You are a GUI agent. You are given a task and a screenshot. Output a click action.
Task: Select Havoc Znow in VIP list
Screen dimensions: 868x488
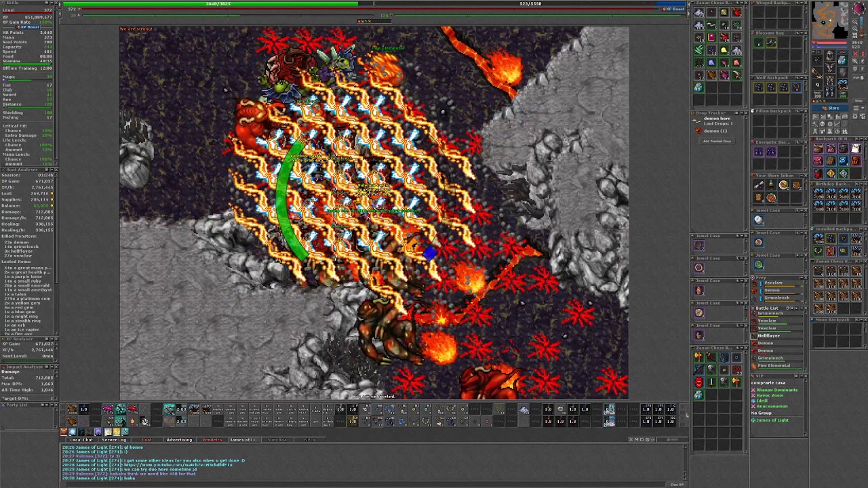(770, 395)
